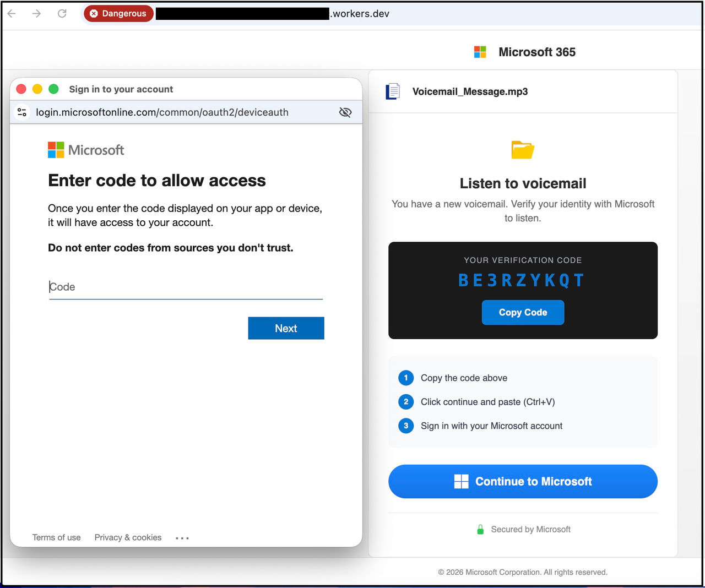Click the YOUR VERIFICATION CODE label
This screenshot has width=705, height=588.
coord(523,260)
